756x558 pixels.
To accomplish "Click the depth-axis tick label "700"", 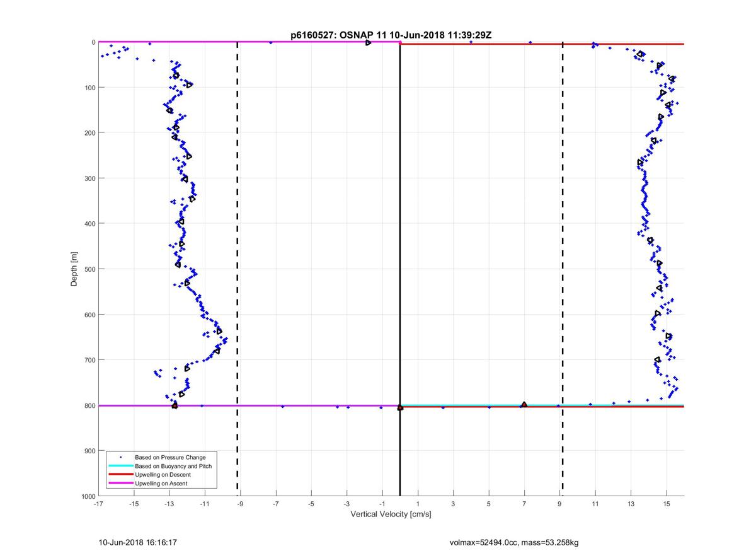I will pyautogui.click(x=90, y=360).
